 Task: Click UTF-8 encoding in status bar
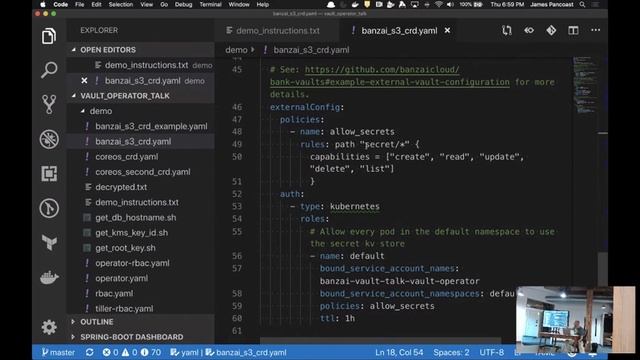491,352
